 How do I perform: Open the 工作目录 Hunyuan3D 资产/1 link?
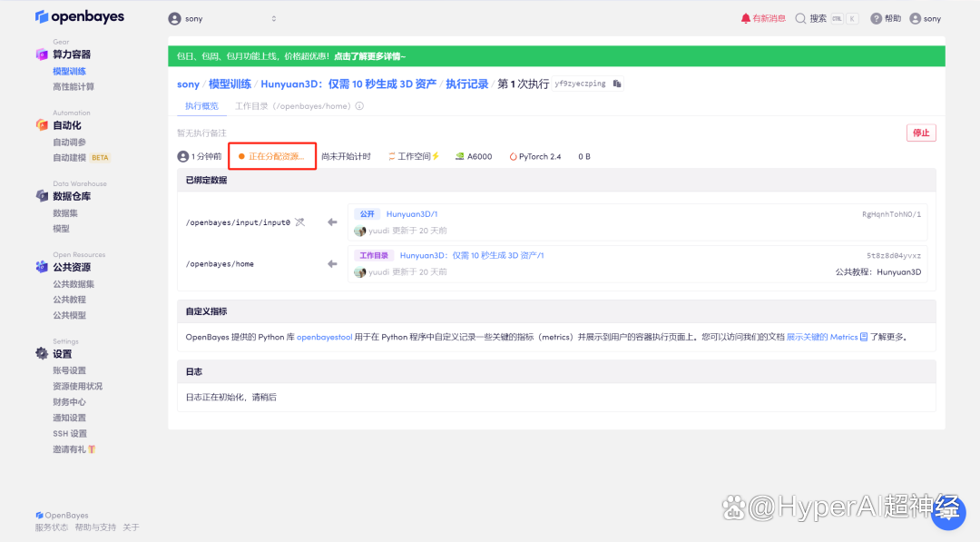(x=472, y=255)
